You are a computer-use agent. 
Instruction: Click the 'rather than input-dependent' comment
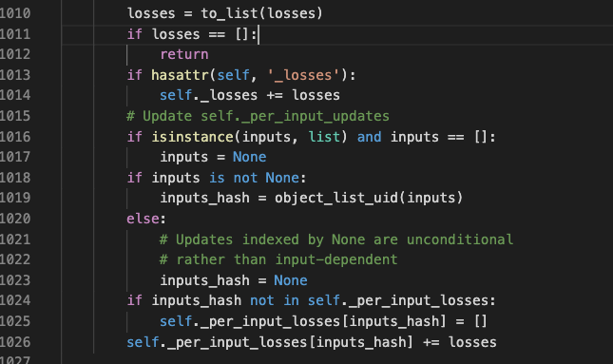point(278,259)
